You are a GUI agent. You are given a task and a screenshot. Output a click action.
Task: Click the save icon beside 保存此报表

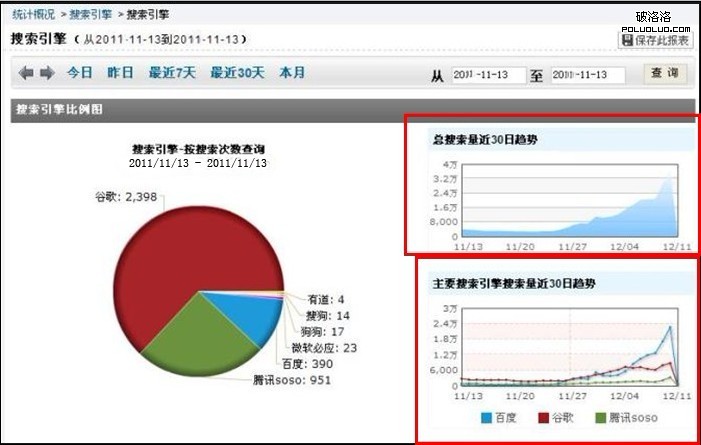pos(626,40)
